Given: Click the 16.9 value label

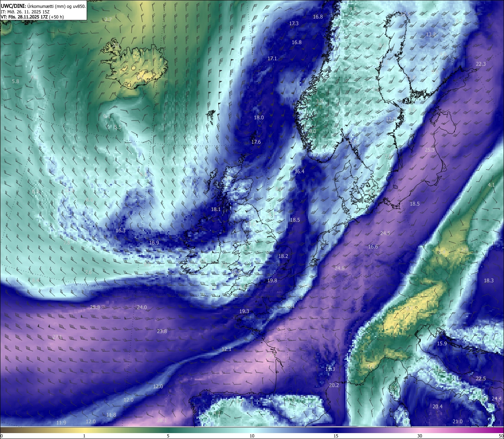Looking at the screenshot, I should (154, 243).
